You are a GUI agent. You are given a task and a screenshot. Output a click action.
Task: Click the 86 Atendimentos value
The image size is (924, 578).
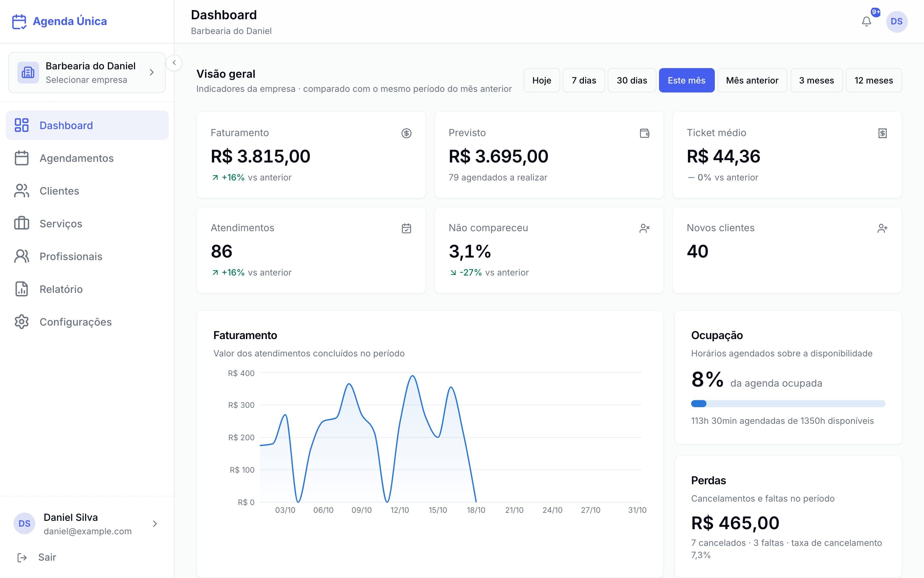coord(221,251)
